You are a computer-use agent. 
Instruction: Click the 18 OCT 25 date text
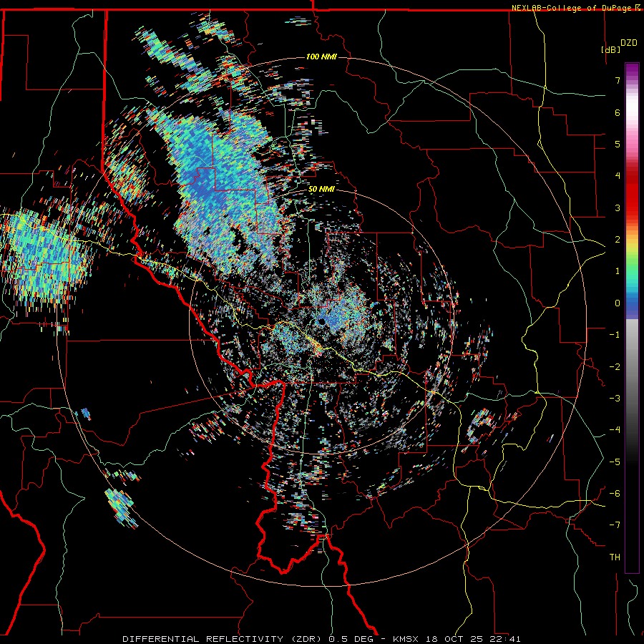pos(456,639)
